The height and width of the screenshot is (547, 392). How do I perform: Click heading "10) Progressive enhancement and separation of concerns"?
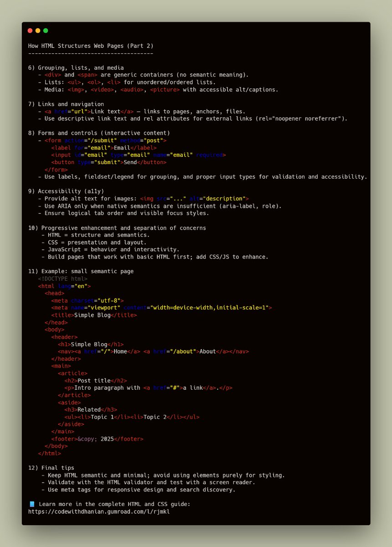[x=117, y=227]
